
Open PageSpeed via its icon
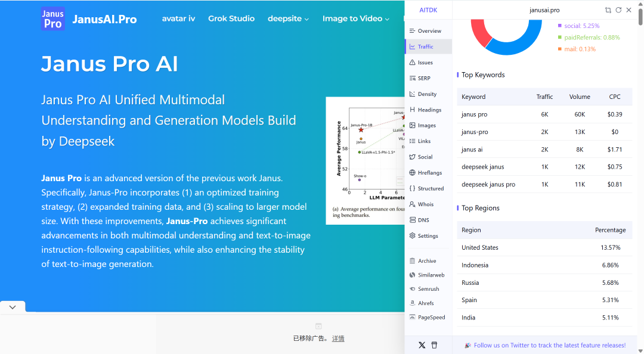(x=413, y=317)
